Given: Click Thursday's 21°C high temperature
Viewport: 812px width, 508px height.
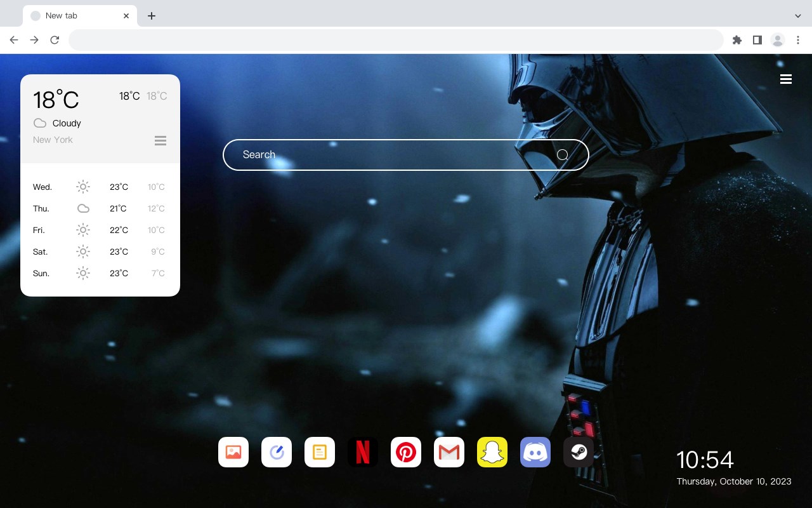Looking at the screenshot, I should (118, 208).
